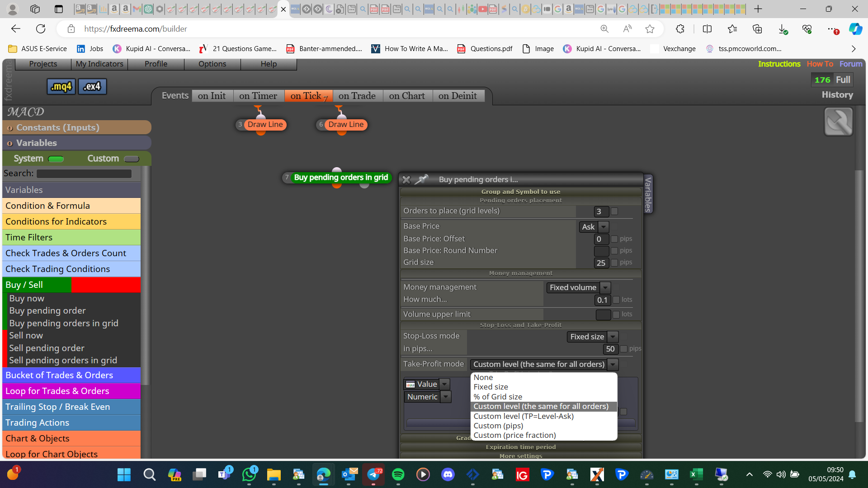Screen dimensions: 868x488
Task: Toggle checkbox next to Base Price Offset
Action: [614, 239]
